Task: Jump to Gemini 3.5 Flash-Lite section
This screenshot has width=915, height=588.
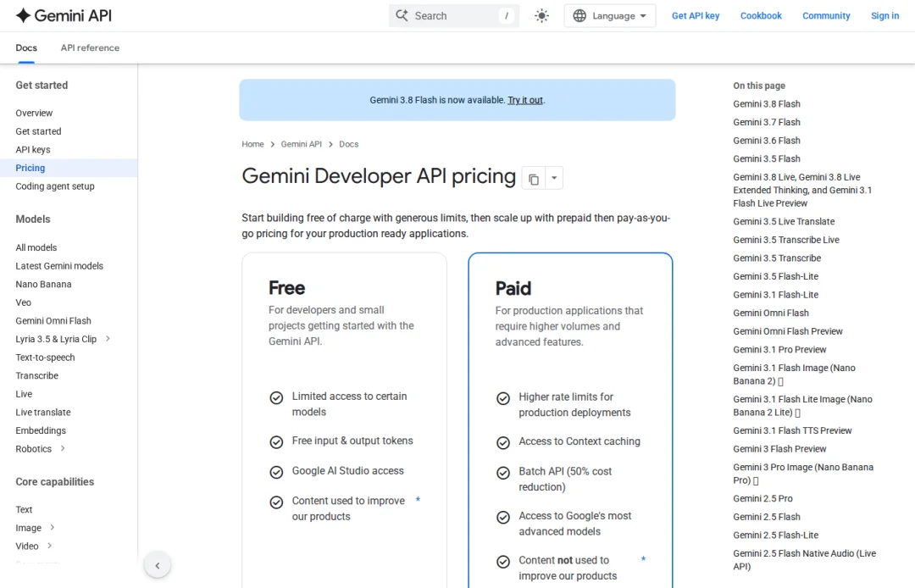Action: click(775, 276)
